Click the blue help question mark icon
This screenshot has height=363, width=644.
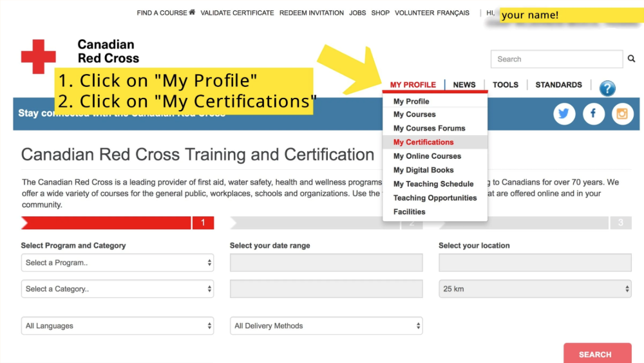click(607, 89)
